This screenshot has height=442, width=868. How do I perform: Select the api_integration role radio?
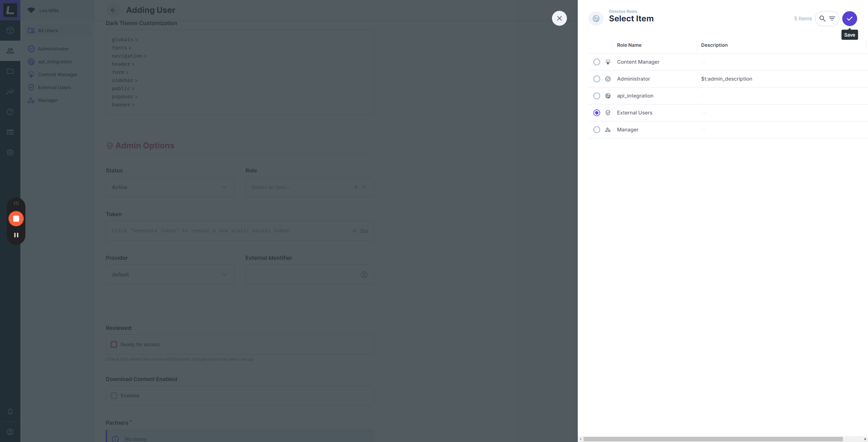597,96
